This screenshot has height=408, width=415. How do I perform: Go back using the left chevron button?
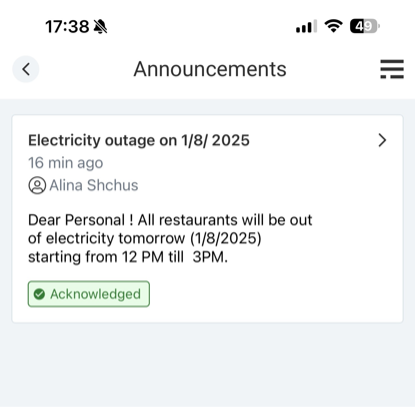26,69
